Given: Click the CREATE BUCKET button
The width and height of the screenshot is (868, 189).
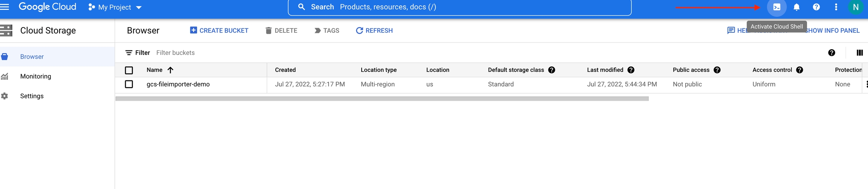Looking at the screenshot, I should [219, 30].
